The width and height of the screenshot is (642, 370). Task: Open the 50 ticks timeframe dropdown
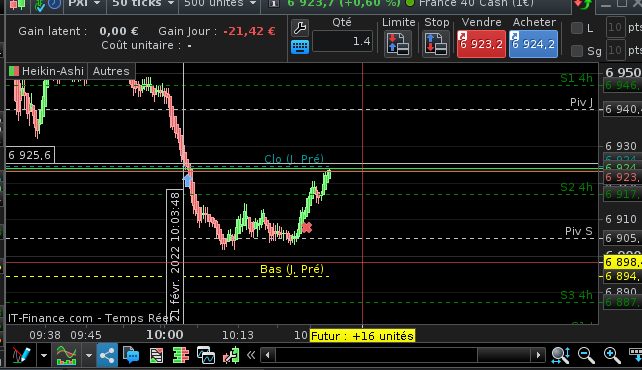[x=142, y=4]
